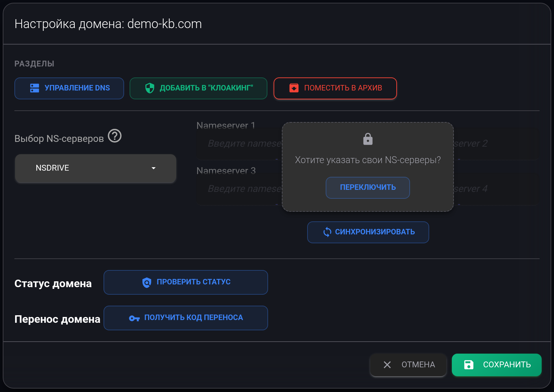Click ПРОВЕРИТЬ СТАТУС button label
554x392 pixels.
click(x=194, y=282)
